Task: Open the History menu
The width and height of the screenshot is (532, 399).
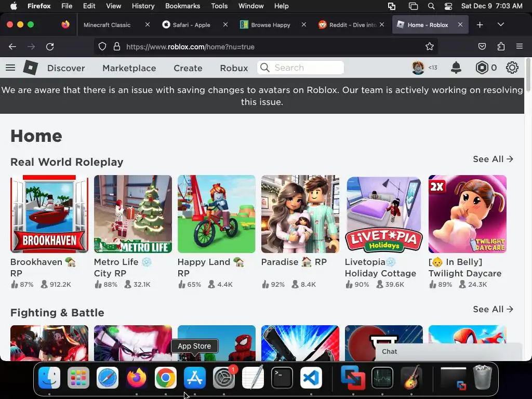Action: (x=143, y=6)
